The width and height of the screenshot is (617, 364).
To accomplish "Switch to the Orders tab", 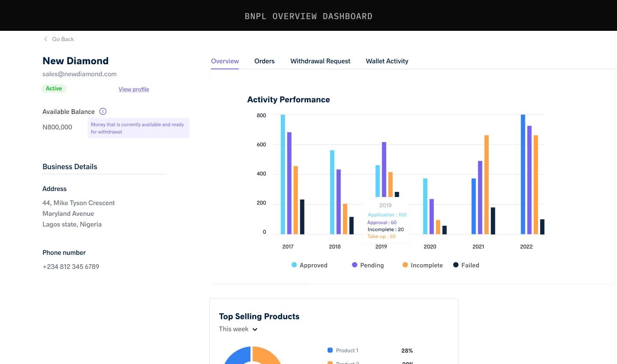I will click(264, 61).
